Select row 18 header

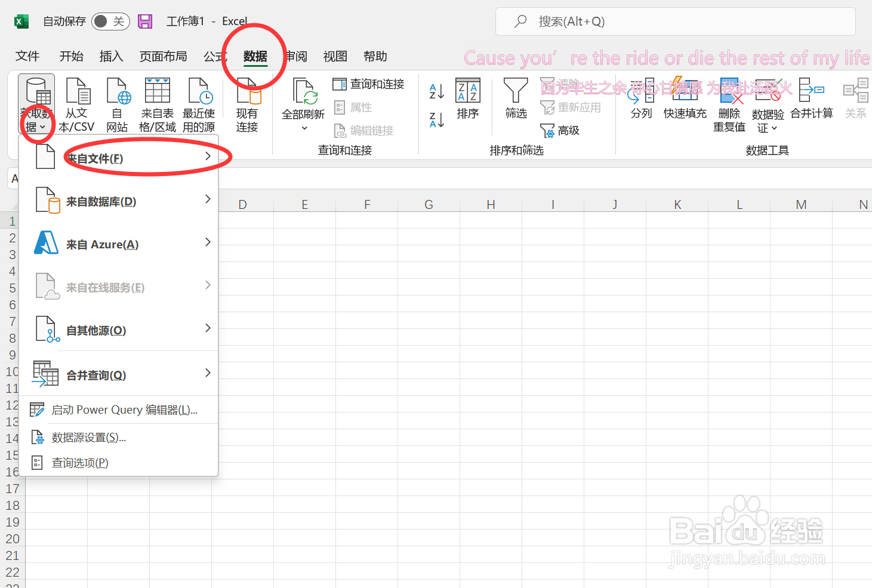13,506
